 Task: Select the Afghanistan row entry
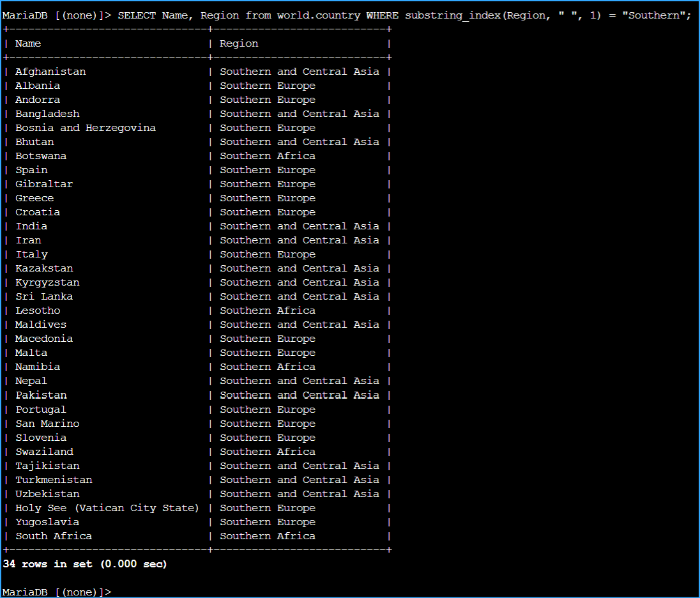50,71
